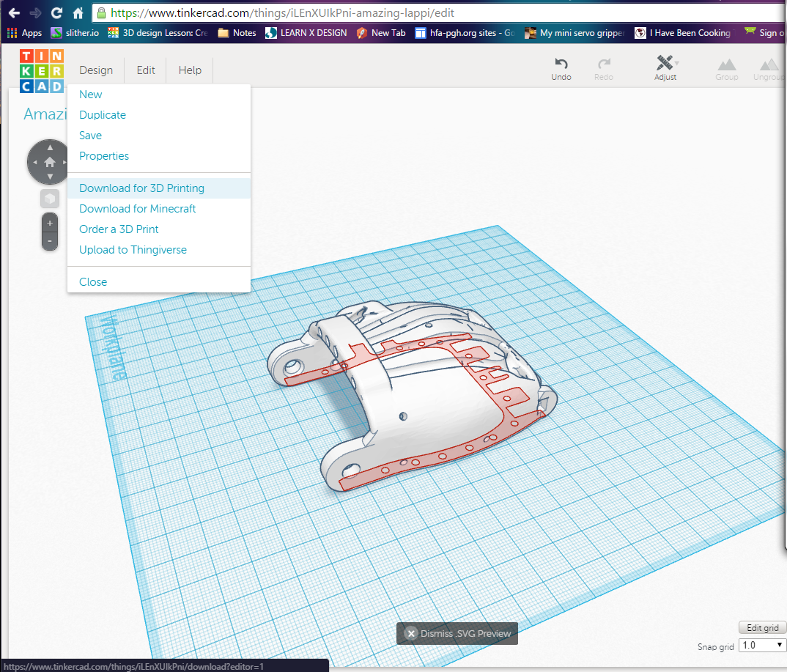Click the Tinkercad logo

(x=43, y=71)
